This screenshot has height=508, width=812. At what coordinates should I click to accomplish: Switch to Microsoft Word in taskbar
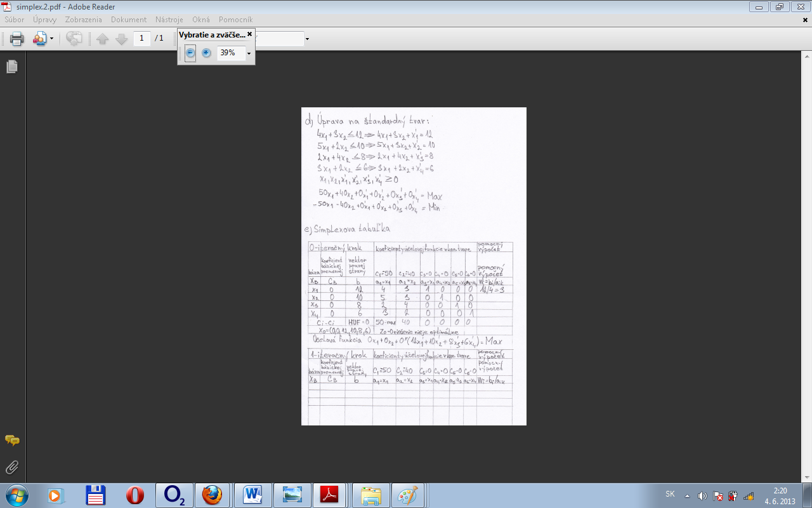coord(252,495)
